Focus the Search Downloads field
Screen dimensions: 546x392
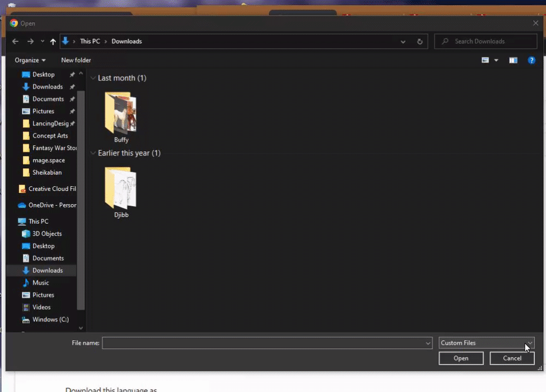tap(485, 41)
